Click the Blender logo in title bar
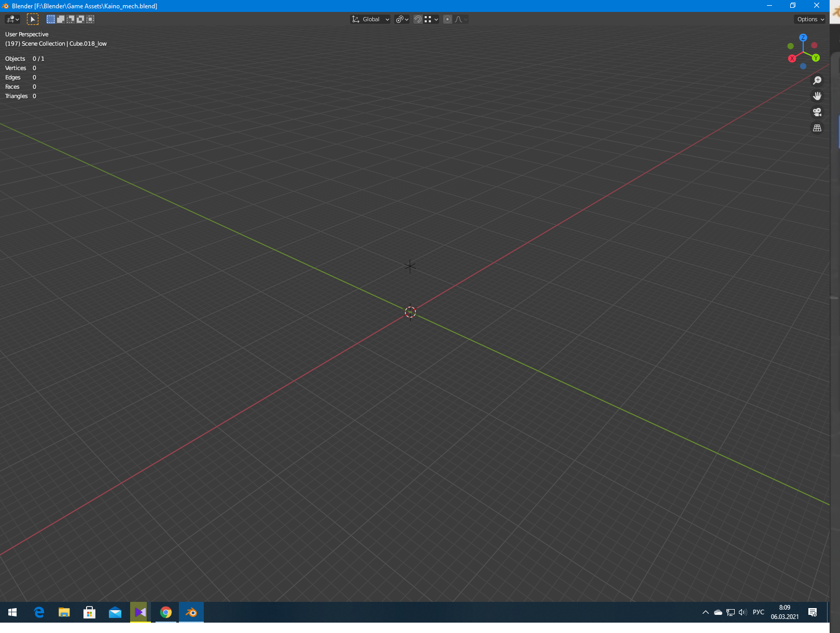The image size is (840, 633). click(6, 6)
